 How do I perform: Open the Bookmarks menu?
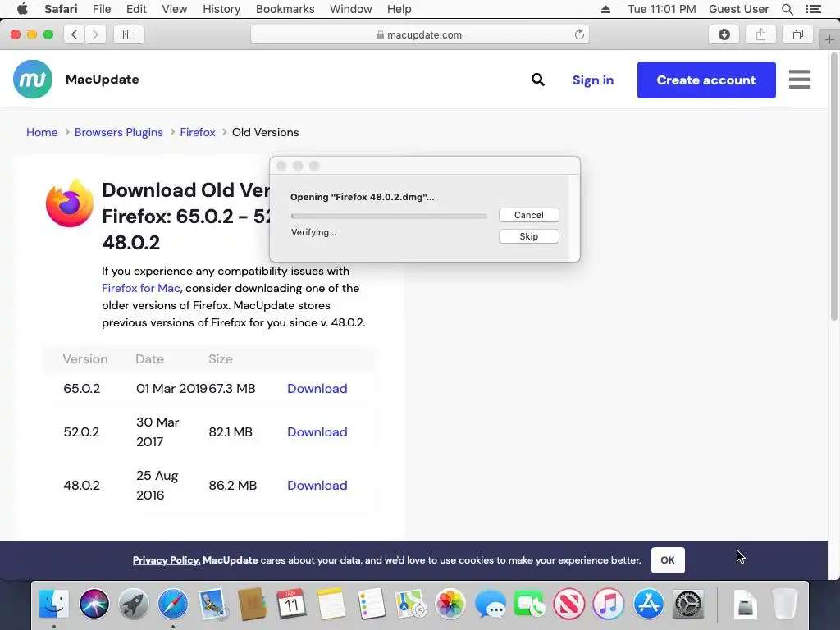[285, 9]
